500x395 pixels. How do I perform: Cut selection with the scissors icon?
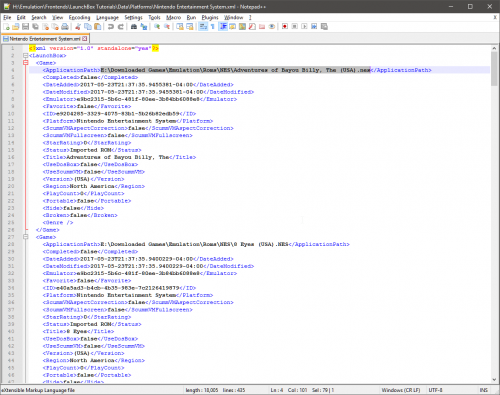coord(78,27)
